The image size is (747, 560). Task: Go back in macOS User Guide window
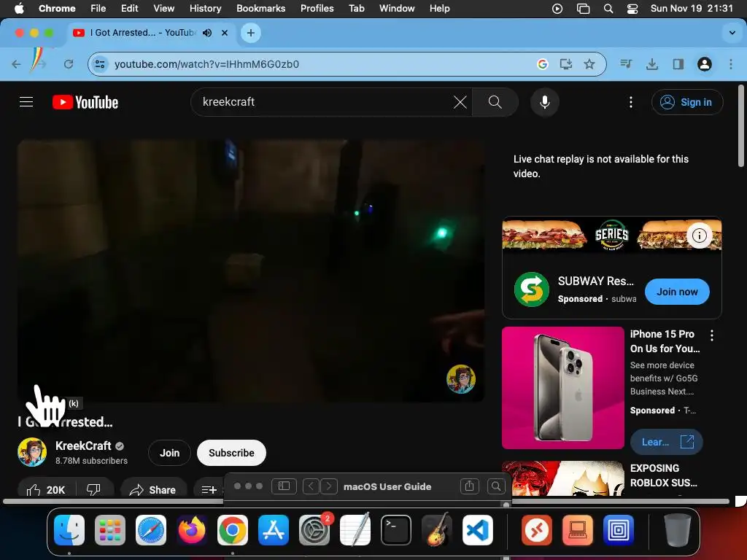point(311,486)
